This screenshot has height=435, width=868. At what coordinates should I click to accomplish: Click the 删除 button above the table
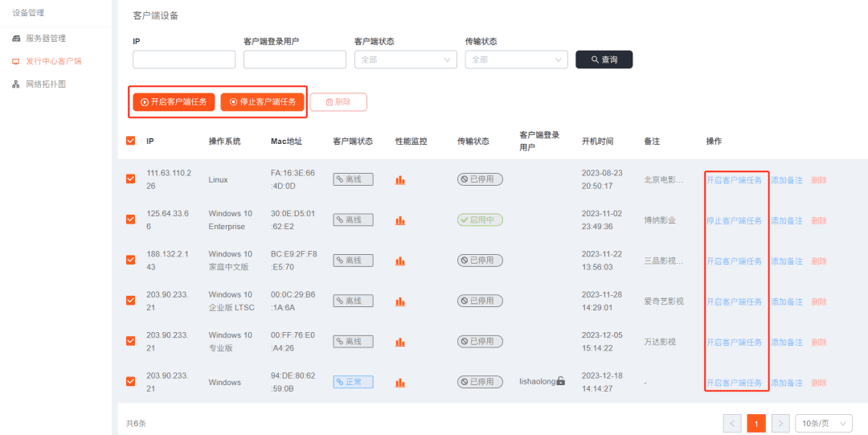[338, 102]
